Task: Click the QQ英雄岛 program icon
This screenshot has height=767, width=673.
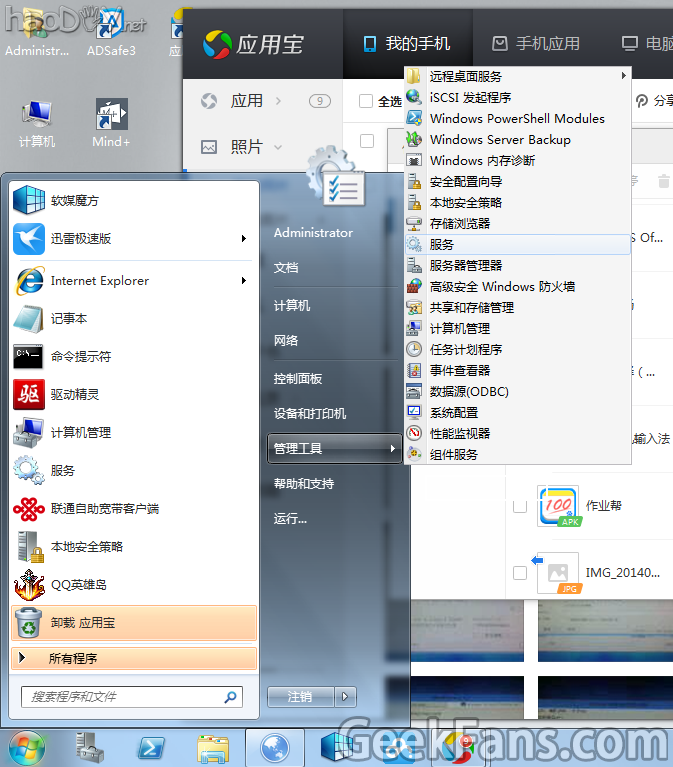Action: 29,584
